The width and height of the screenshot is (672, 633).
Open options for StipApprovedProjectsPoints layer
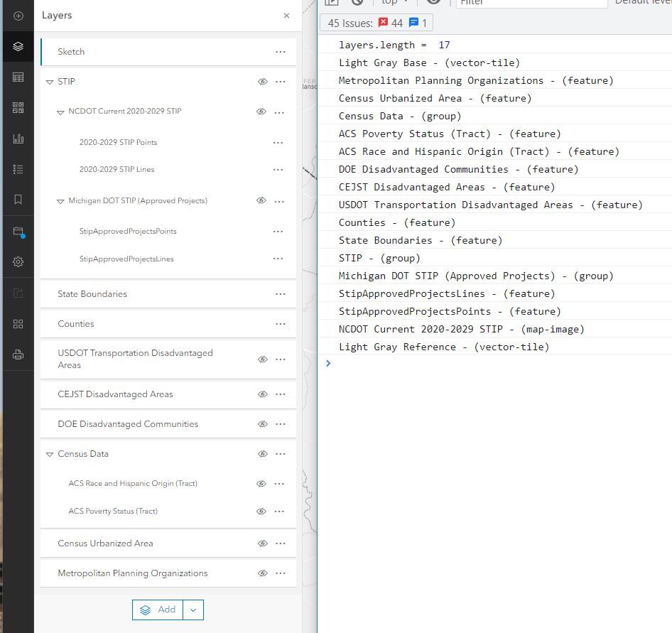click(x=278, y=232)
